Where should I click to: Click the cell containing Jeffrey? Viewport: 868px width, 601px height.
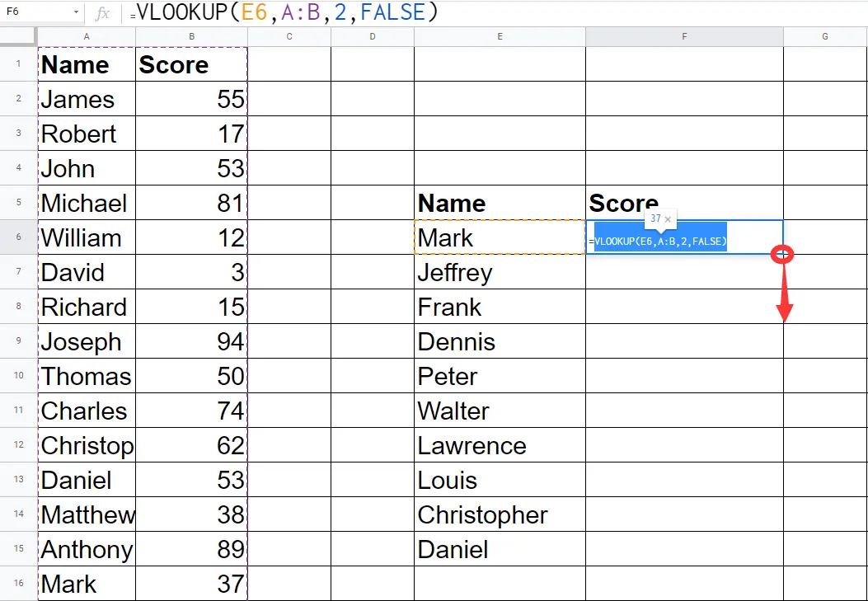[x=500, y=272]
